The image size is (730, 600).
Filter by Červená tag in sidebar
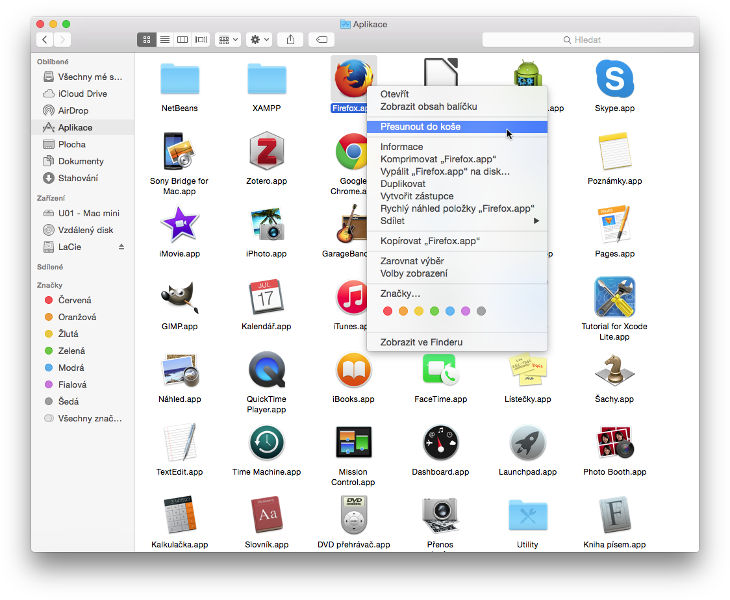pos(74,300)
